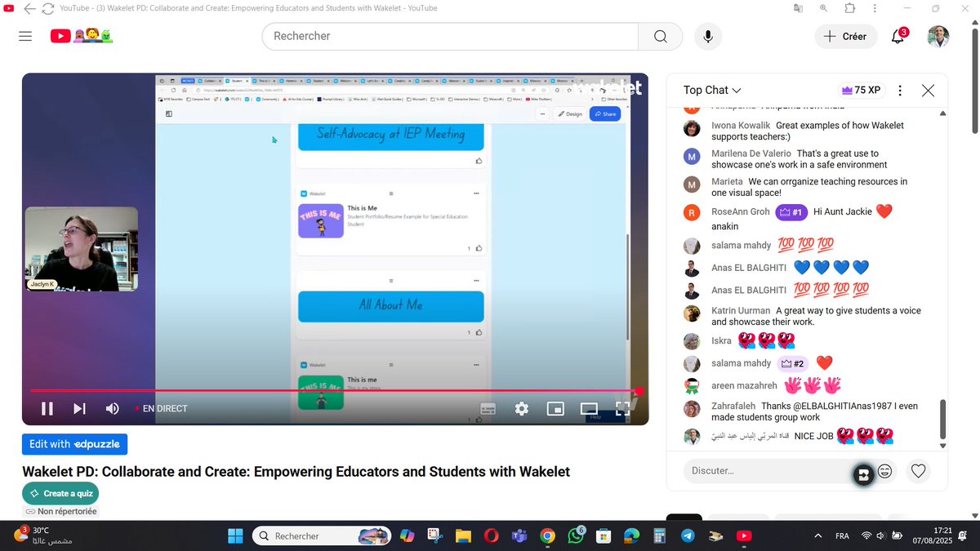
Task: Open the miniplayer
Action: point(555,408)
